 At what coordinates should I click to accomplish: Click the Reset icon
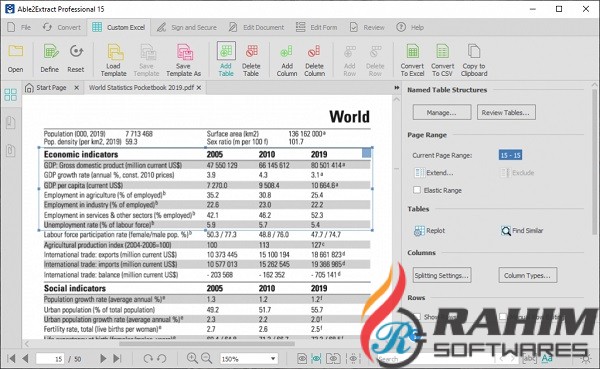click(76, 51)
